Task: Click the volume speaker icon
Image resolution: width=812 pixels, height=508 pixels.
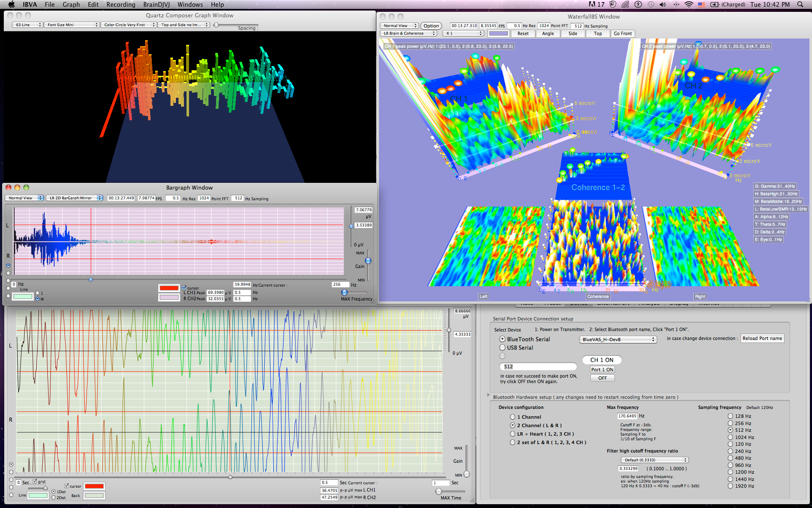Action: point(663,5)
